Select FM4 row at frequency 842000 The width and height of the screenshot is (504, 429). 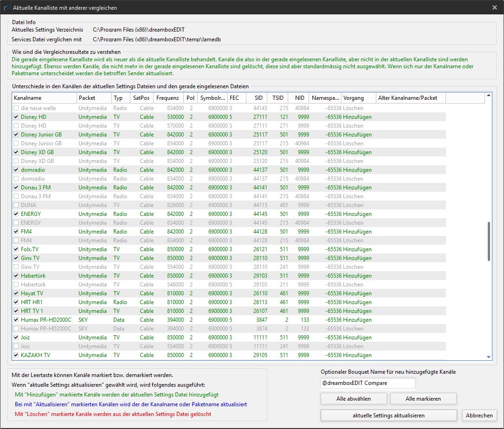(229, 232)
